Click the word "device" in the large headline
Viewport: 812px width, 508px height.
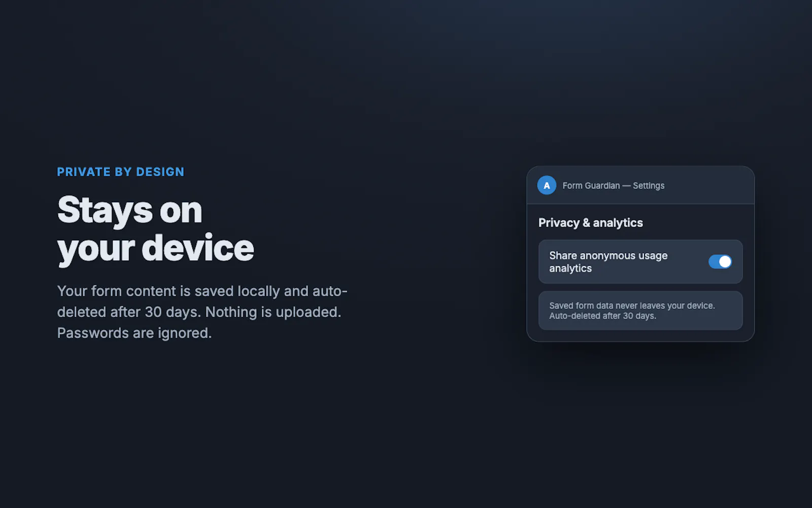click(197, 248)
